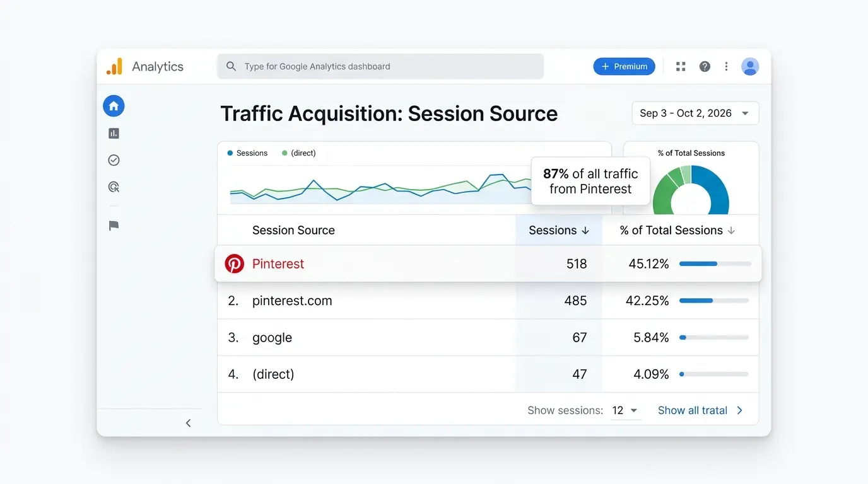Click the Analytics logo icon
Image resolution: width=868 pixels, height=484 pixels.
pyautogui.click(x=114, y=67)
